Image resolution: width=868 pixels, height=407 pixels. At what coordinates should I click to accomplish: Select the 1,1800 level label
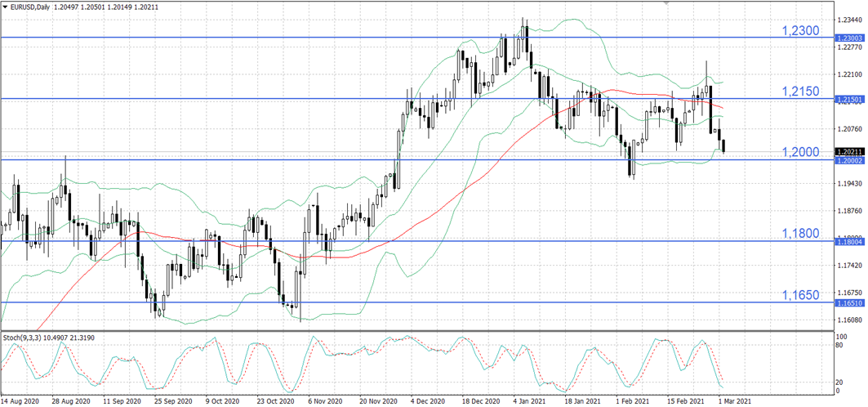pyautogui.click(x=800, y=234)
